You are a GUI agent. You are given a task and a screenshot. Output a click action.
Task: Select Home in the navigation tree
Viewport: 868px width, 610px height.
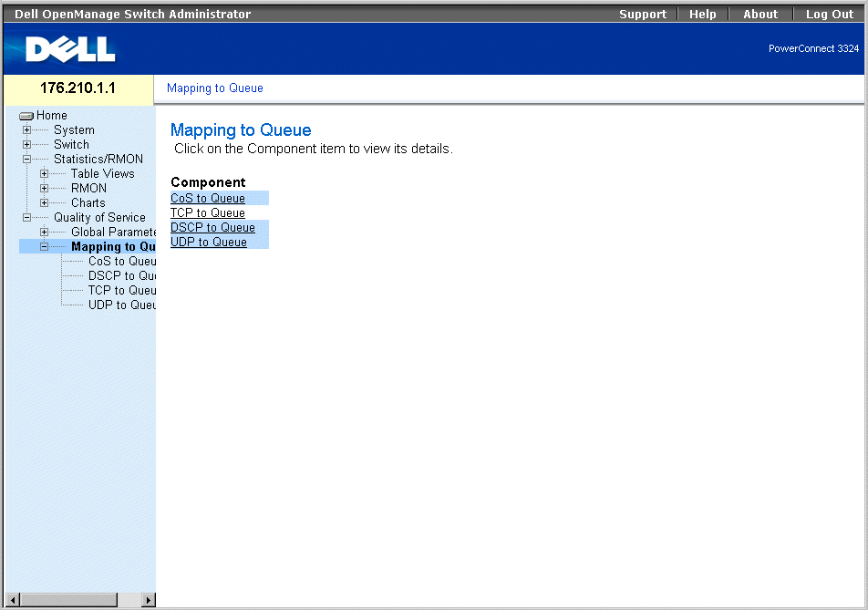click(51, 115)
